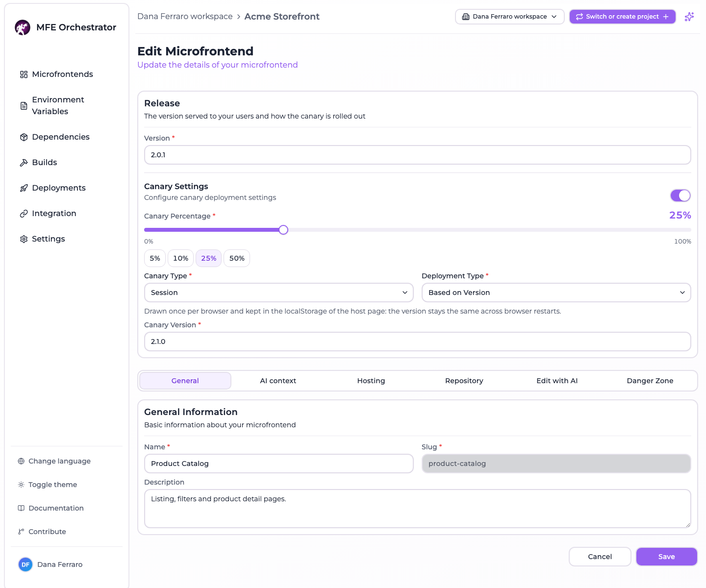Click the Dana Ferraro user name

coord(60,564)
